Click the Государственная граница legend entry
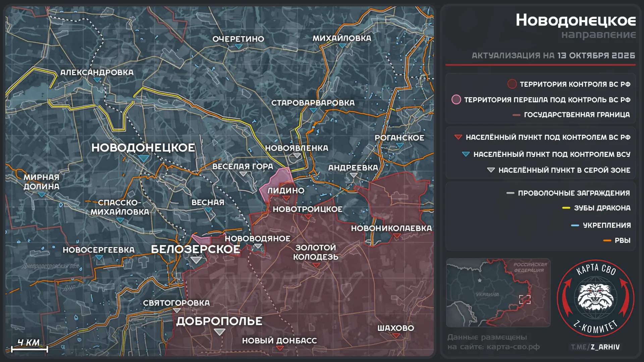The height and width of the screenshot is (362, 644). [571, 115]
